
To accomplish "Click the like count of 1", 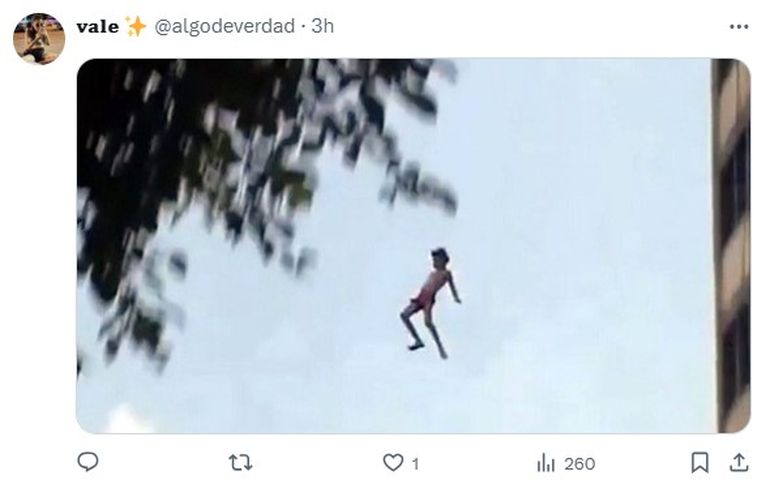I will [x=415, y=464].
